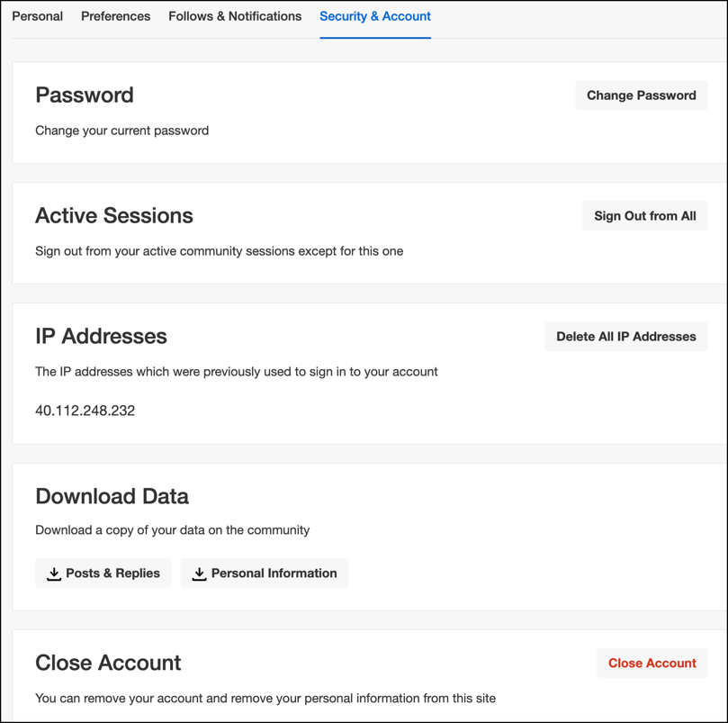Switch to the Personal tab
This screenshot has width=728, height=723.
pos(37,16)
